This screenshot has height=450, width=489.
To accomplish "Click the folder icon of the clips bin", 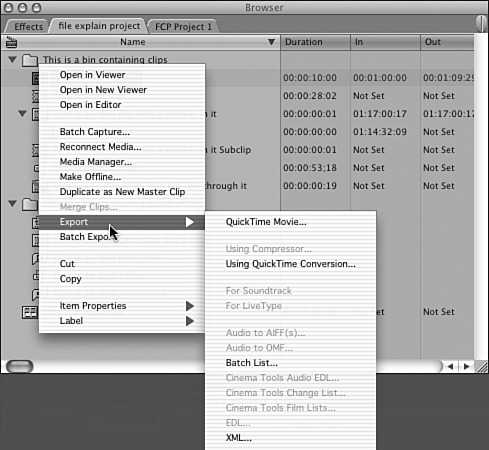I will (x=30, y=60).
